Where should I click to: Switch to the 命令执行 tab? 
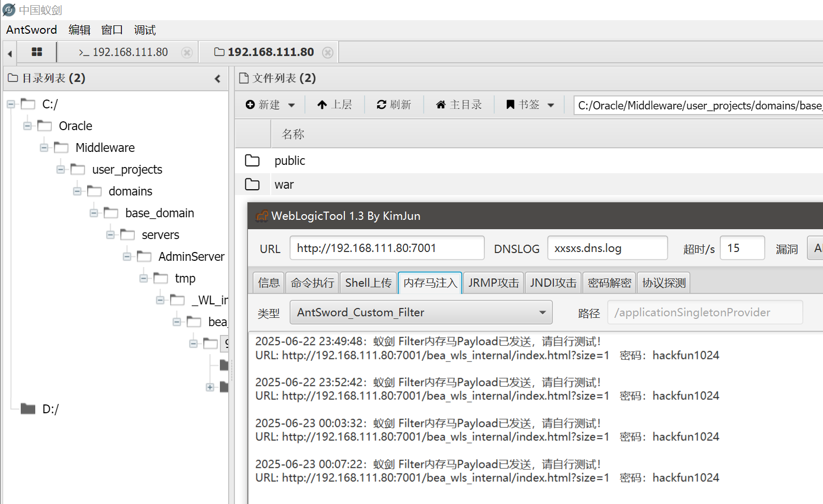click(312, 283)
